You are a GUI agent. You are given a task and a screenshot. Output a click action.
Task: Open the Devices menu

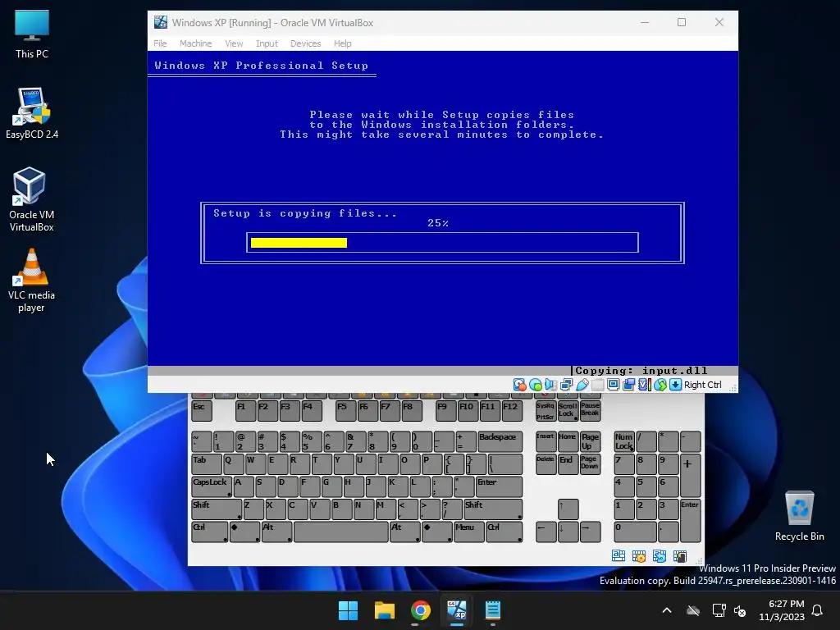point(305,43)
